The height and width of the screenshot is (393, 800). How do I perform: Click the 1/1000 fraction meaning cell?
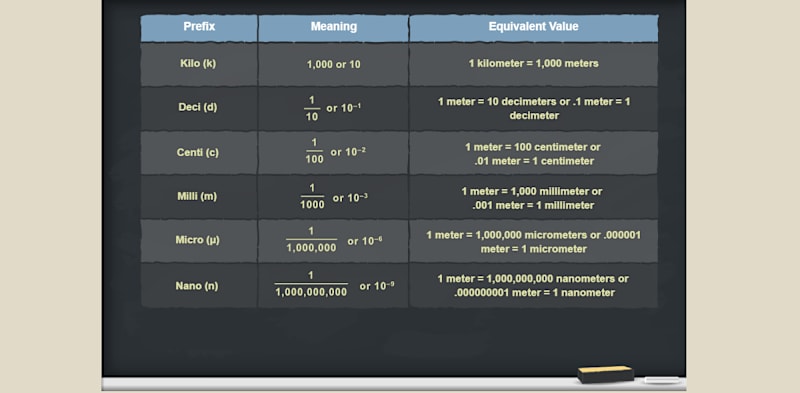(334, 196)
